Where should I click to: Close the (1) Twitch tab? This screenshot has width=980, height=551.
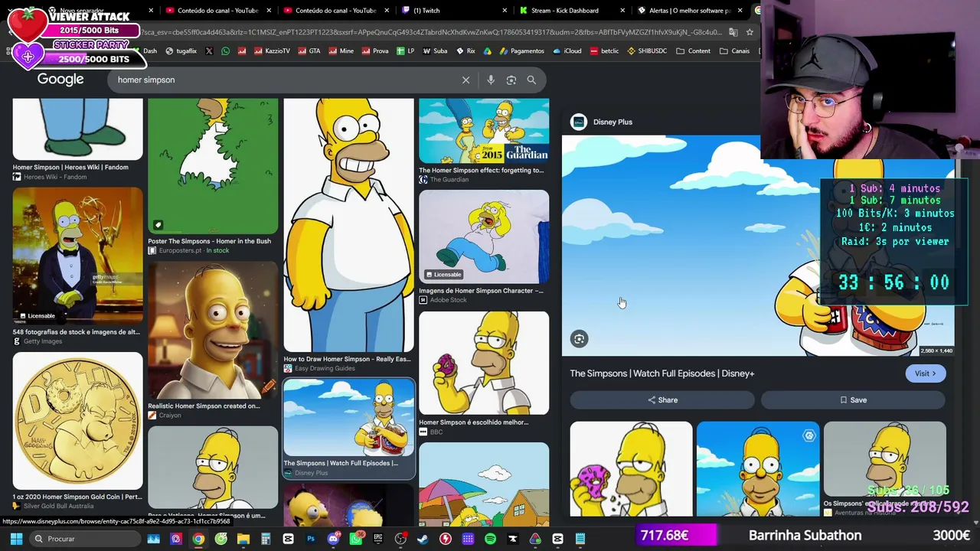tap(505, 11)
